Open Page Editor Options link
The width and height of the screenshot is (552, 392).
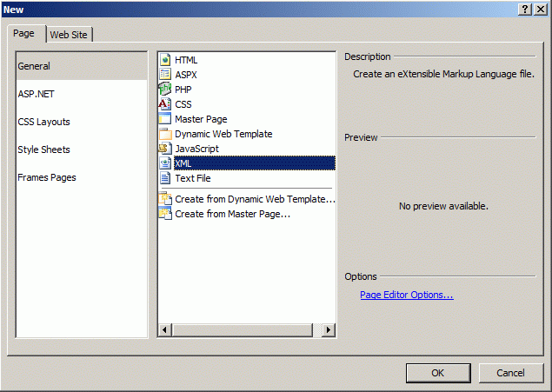[x=407, y=296]
